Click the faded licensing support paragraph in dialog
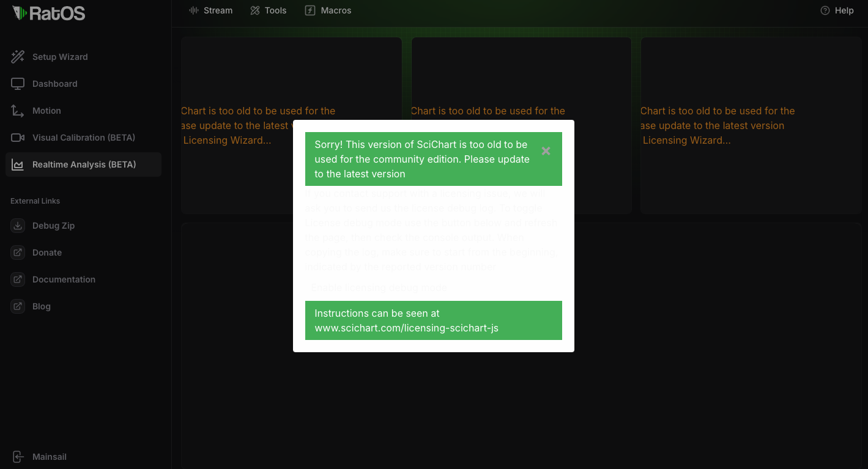Screen dimensions: 868x469 [x=432, y=230]
